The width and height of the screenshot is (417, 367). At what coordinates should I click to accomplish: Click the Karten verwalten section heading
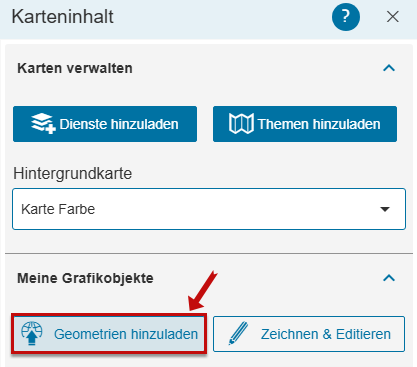[75, 68]
